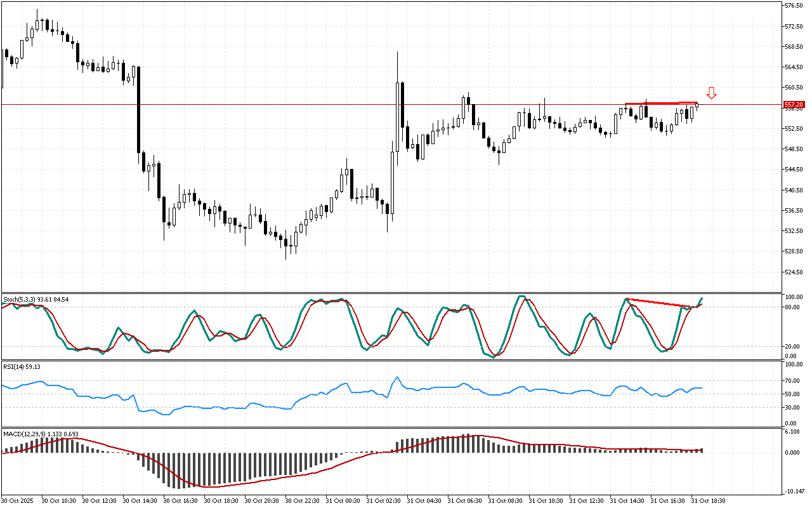Click the 80.00 level in Stochastic scale

pos(791,307)
